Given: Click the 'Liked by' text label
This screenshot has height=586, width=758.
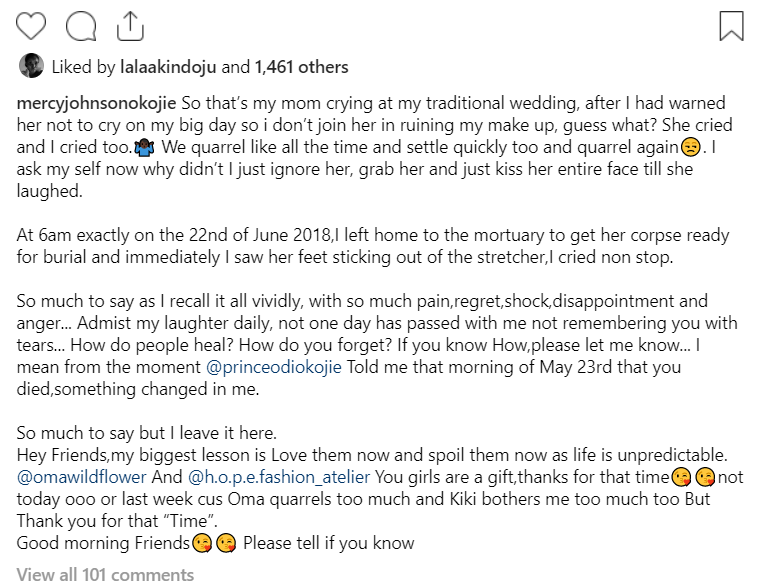Looking at the screenshot, I should 84,68.
